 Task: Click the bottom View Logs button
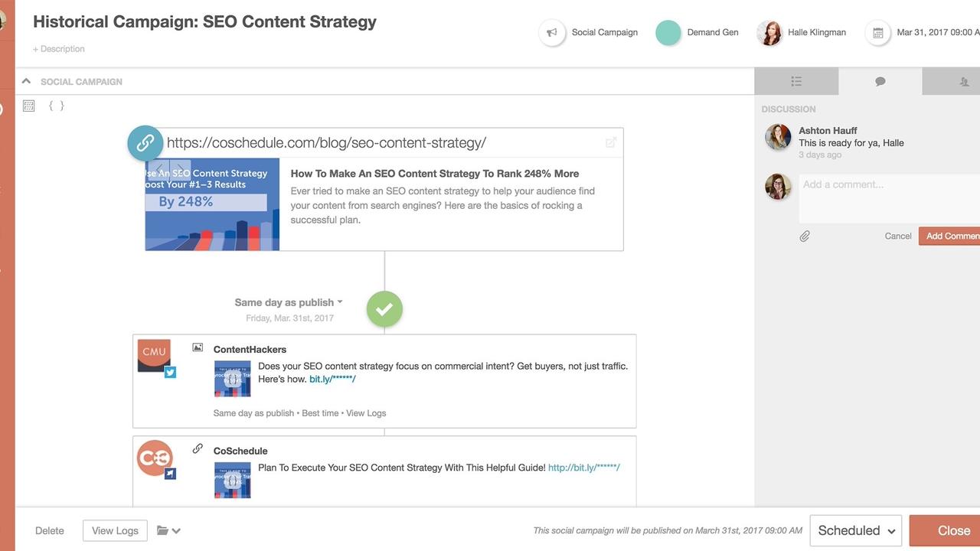(x=115, y=530)
